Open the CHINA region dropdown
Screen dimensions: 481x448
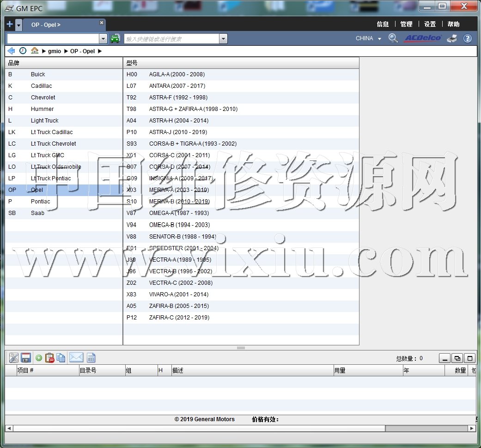[x=368, y=38]
